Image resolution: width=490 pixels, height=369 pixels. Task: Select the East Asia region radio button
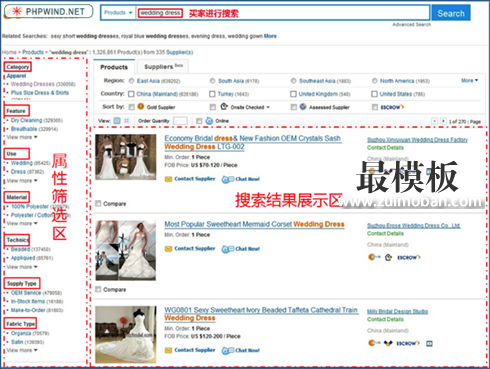tap(131, 81)
